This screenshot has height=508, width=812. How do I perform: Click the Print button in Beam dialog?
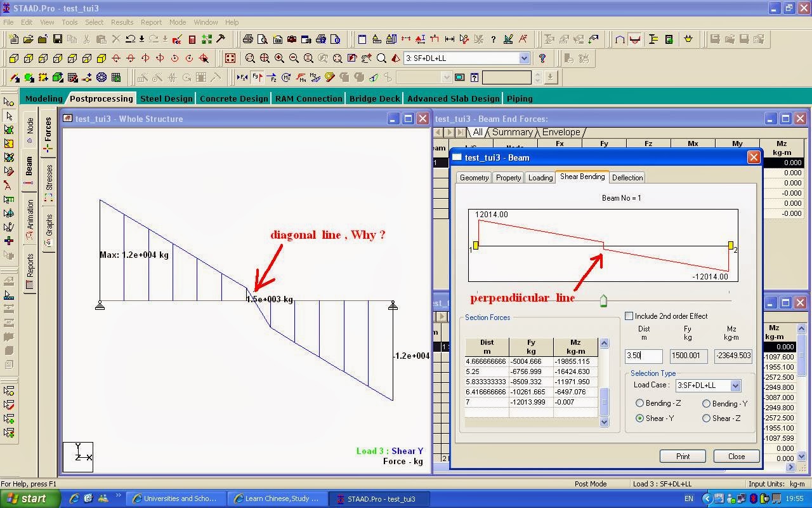point(683,456)
